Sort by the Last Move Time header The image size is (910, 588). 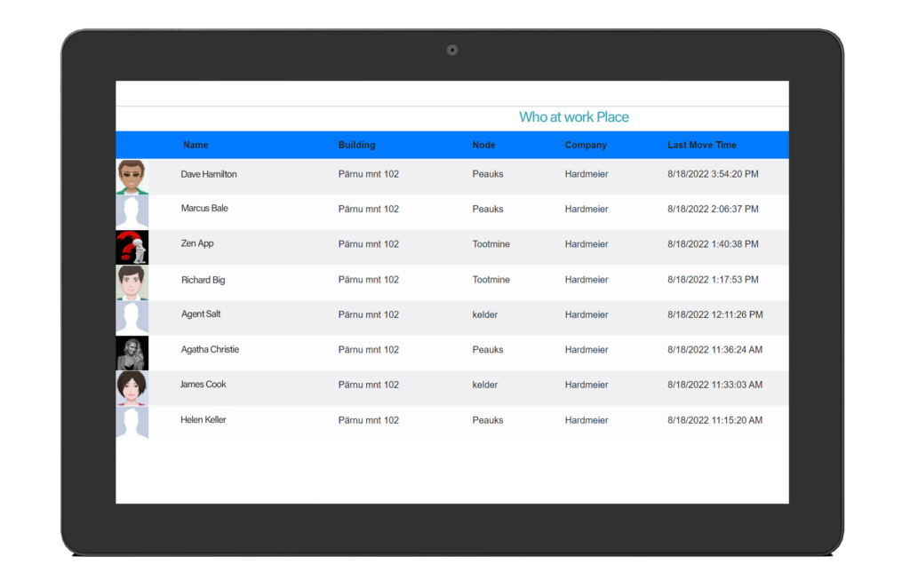point(702,145)
